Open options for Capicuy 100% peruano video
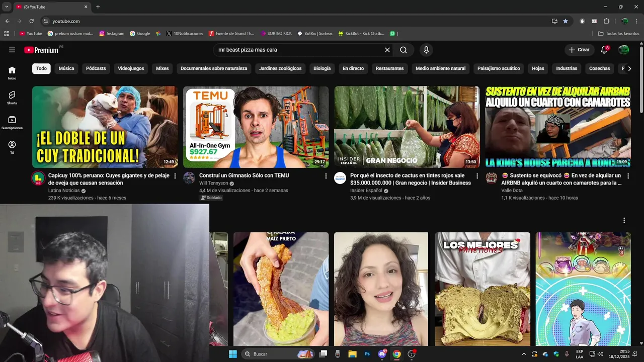This screenshot has height=362, width=644. pos(175,176)
